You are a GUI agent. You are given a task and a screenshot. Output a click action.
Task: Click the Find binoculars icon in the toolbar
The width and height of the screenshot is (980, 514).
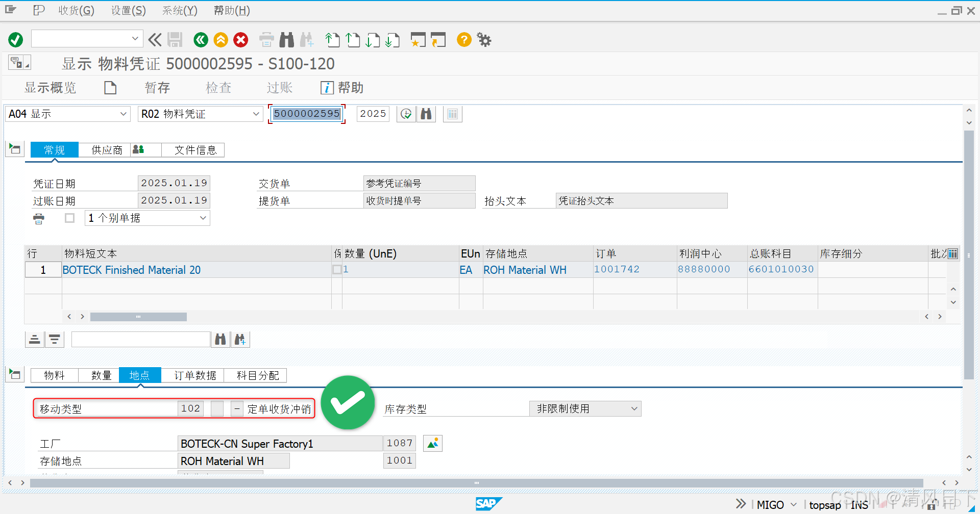286,39
